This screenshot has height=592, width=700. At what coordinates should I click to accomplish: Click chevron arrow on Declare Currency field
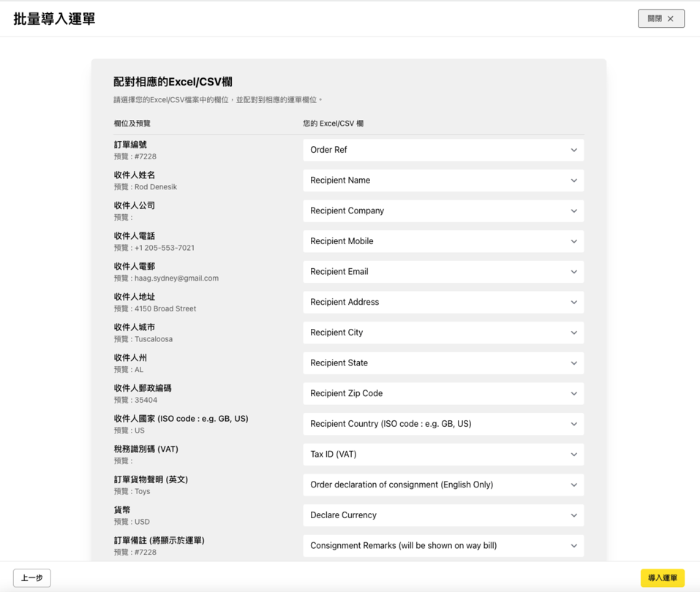[x=573, y=515]
